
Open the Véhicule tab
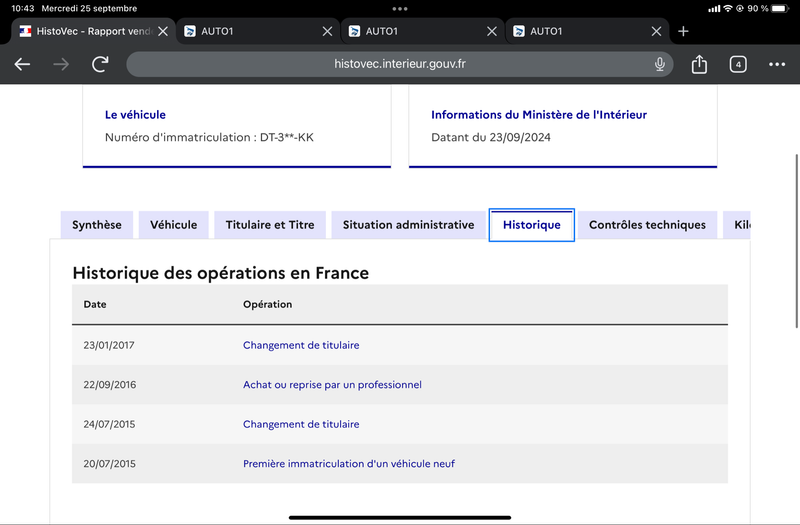tap(173, 225)
